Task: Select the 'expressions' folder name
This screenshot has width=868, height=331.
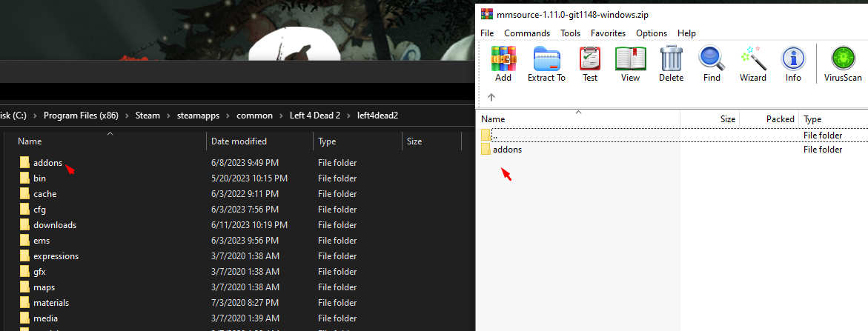Action: [x=56, y=256]
